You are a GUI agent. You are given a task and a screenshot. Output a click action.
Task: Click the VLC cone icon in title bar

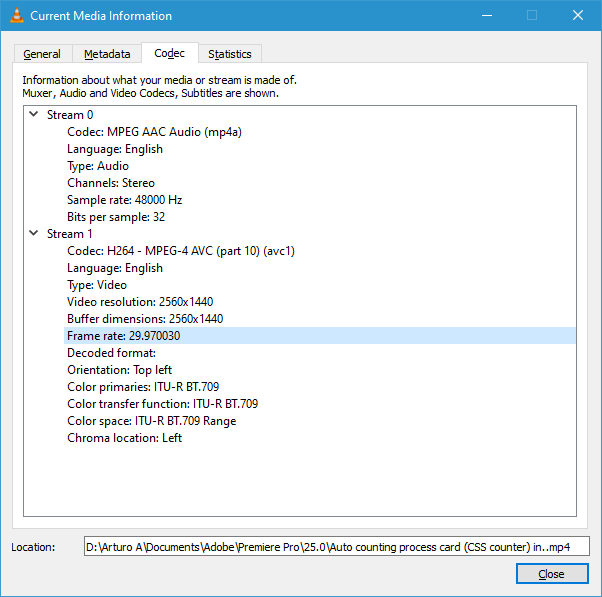(x=17, y=15)
